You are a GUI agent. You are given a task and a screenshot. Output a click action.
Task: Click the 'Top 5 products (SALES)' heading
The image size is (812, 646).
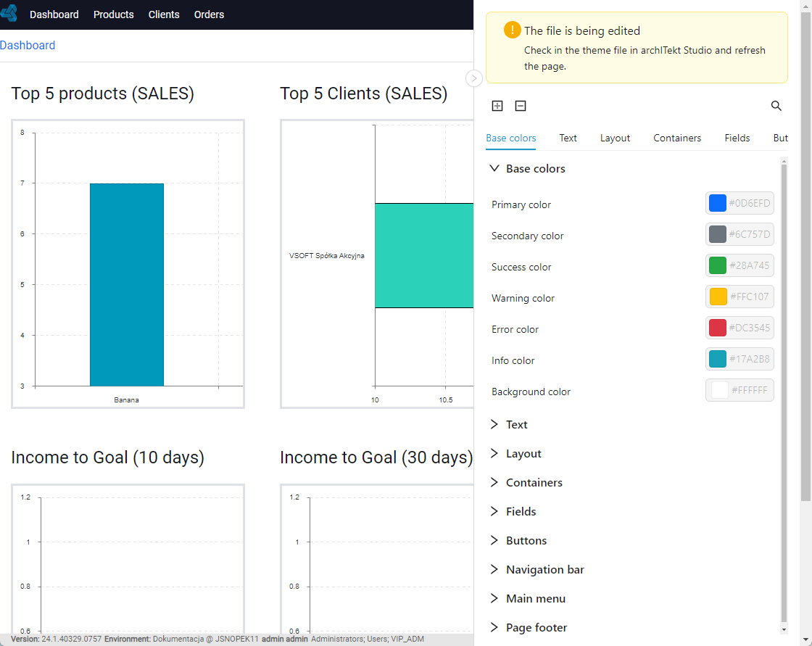coord(102,94)
